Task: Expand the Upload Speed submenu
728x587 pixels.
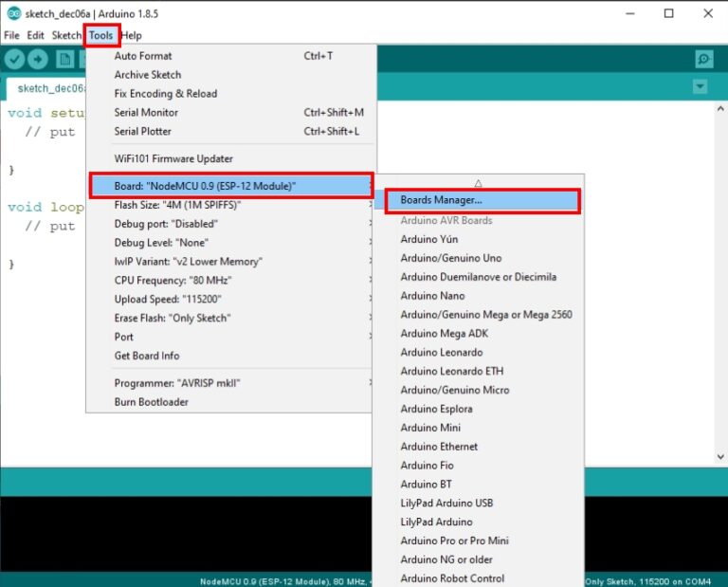Action: 230,299
